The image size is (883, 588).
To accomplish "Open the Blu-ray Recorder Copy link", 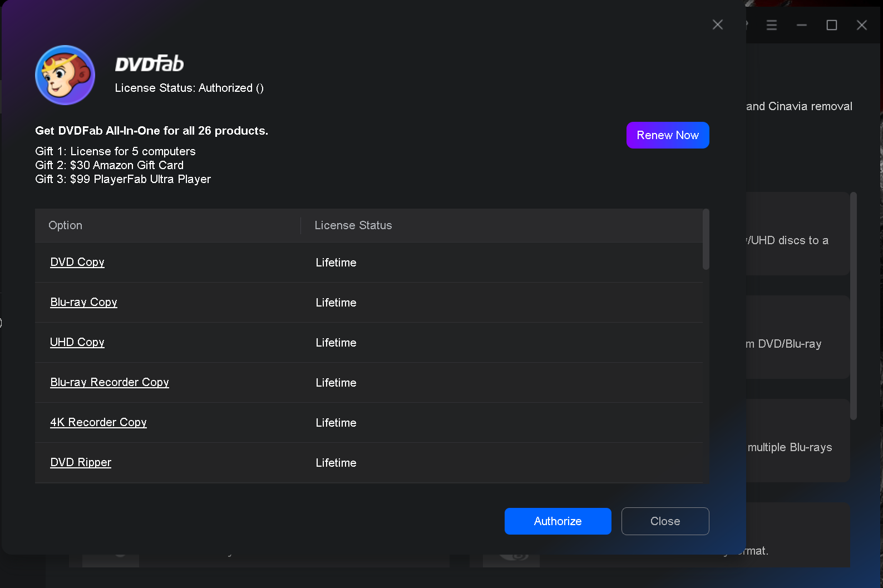I will click(110, 382).
